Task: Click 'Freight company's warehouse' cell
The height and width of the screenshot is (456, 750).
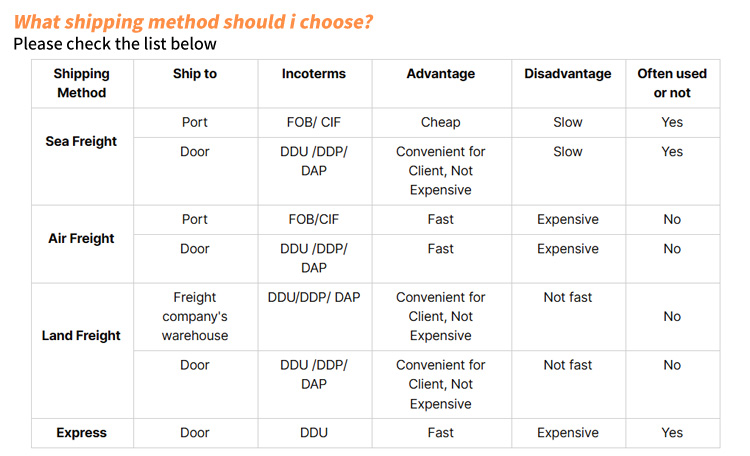Action: (195, 316)
